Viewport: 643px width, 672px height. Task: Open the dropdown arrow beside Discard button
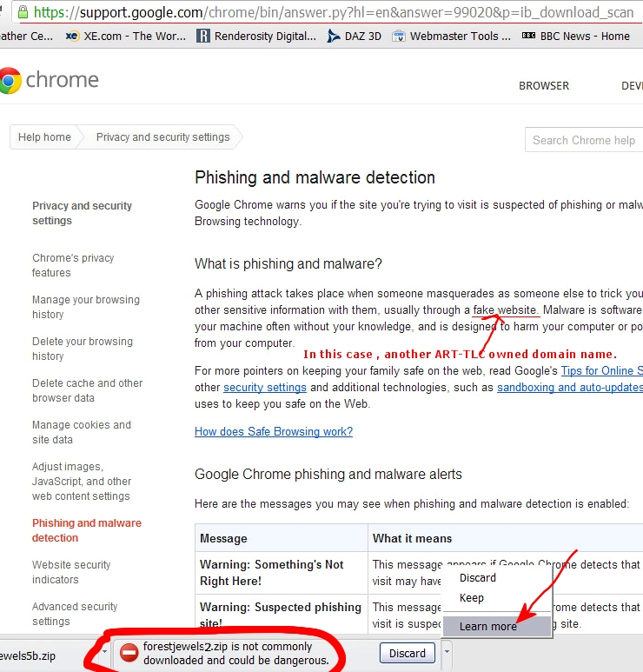click(x=447, y=652)
